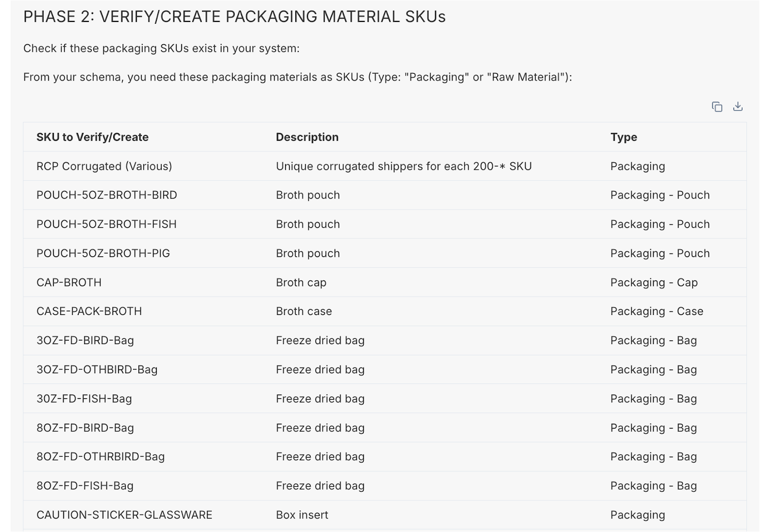Select the 'SKU to Verify/Create' column header
The width and height of the screenshot is (777, 532).
pos(93,137)
